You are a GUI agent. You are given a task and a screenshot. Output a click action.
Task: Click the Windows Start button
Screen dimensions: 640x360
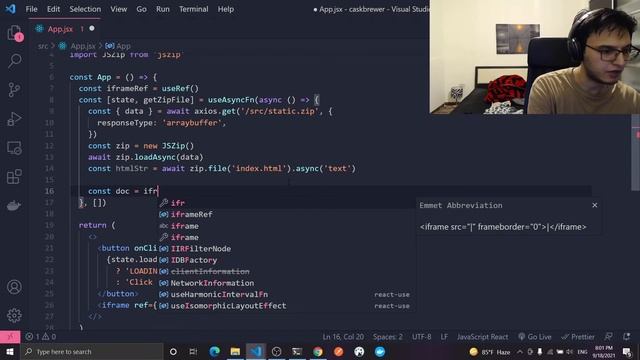point(10,351)
